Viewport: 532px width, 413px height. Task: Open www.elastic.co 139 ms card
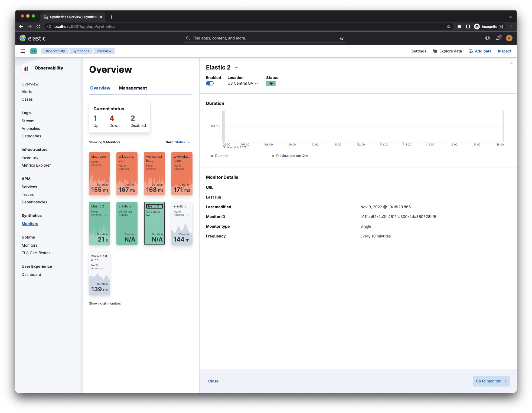pos(99,273)
